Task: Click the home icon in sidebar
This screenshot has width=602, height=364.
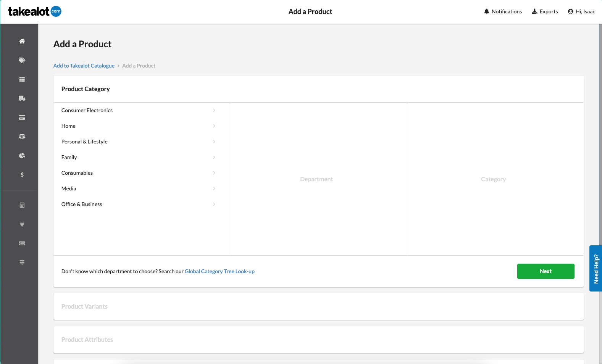Action: click(x=22, y=41)
